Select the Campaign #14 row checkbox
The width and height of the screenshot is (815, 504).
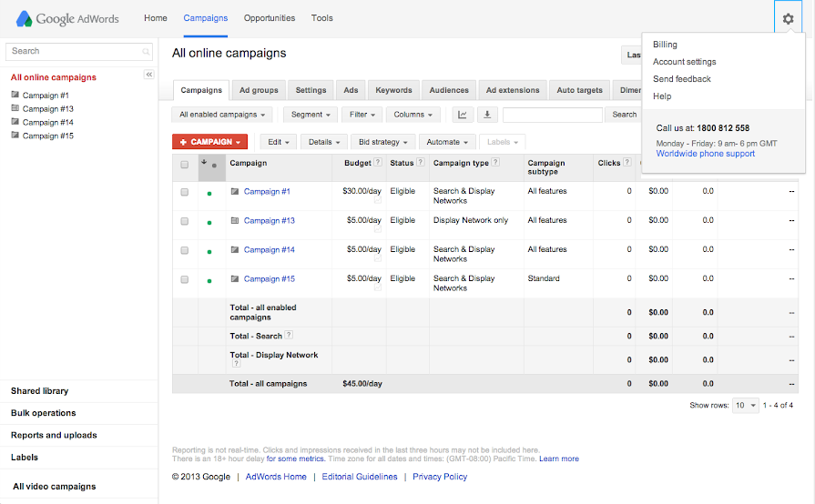185,250
